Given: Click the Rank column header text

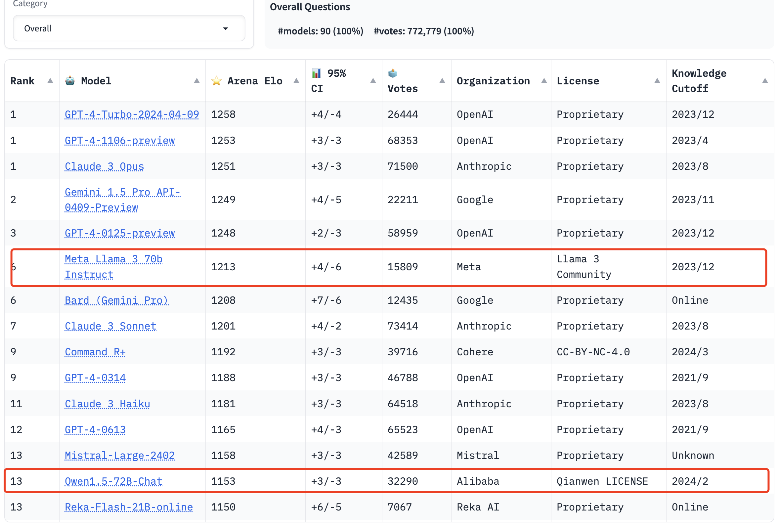Looking at the screenshot, I should [22, 81].
